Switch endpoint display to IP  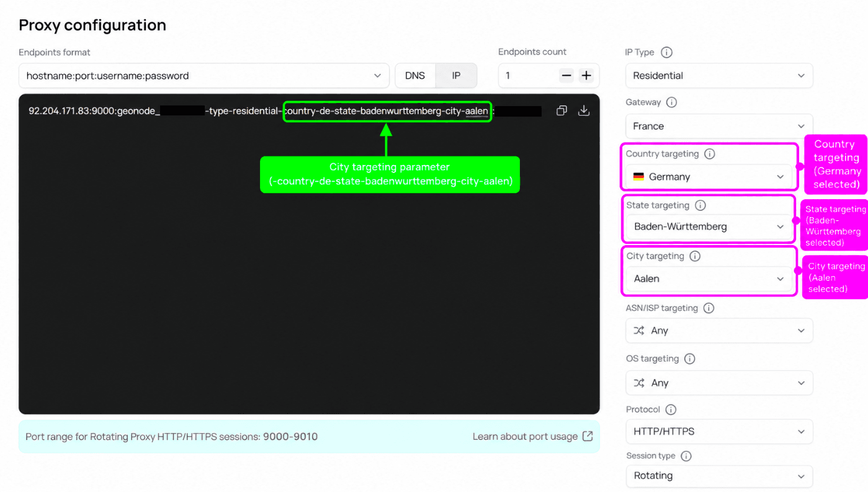coord(456,76)
